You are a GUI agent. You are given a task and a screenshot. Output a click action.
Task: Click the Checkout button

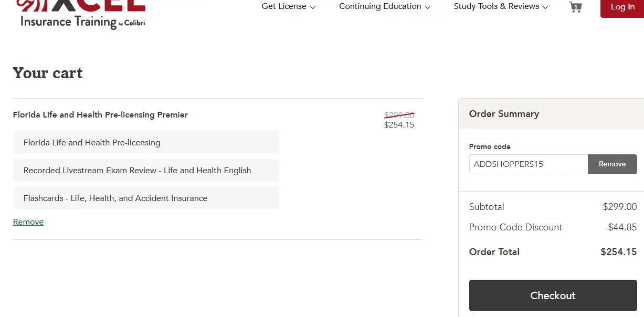click(553, 295)
